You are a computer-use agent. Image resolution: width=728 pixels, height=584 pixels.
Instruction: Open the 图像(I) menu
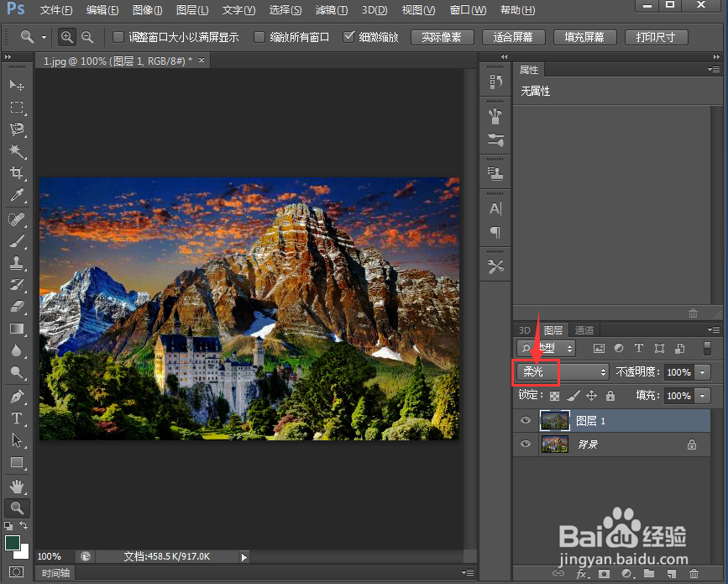click(x=147, y=10)
